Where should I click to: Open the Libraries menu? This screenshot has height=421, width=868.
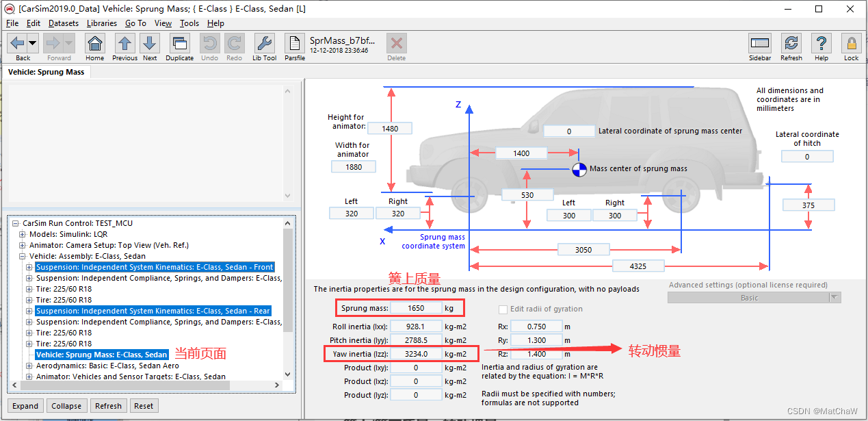pyautogui.click(x=101, y=23)
